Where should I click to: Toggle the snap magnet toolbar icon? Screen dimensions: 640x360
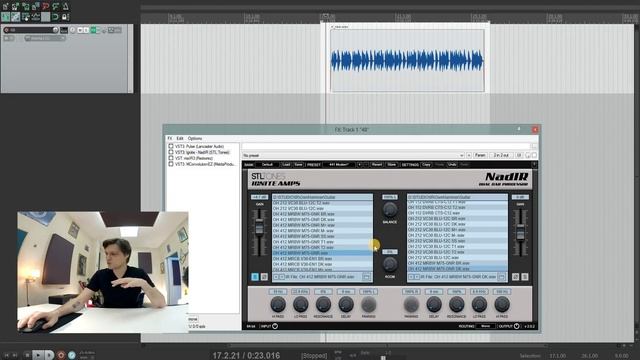click(56, 17)
